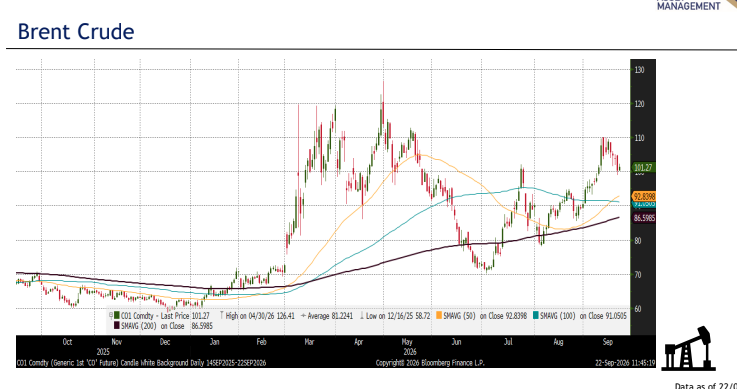Click the Mar month label
The width and height of the screenshot is (737, 389).
[x=310, y=342]
